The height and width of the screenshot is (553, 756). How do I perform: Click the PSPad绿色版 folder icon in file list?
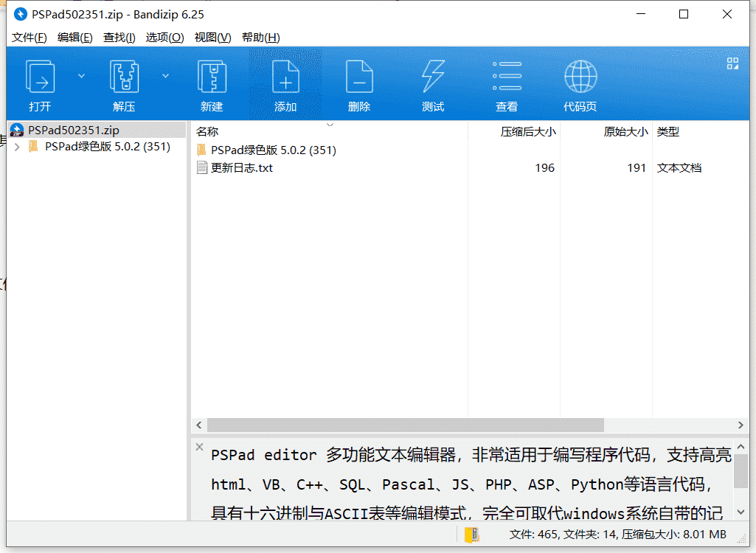[201, 150]
